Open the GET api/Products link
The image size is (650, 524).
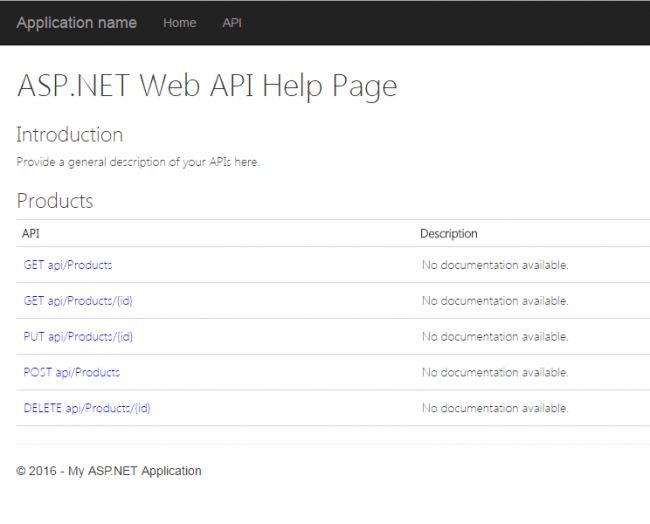(68, 265)
